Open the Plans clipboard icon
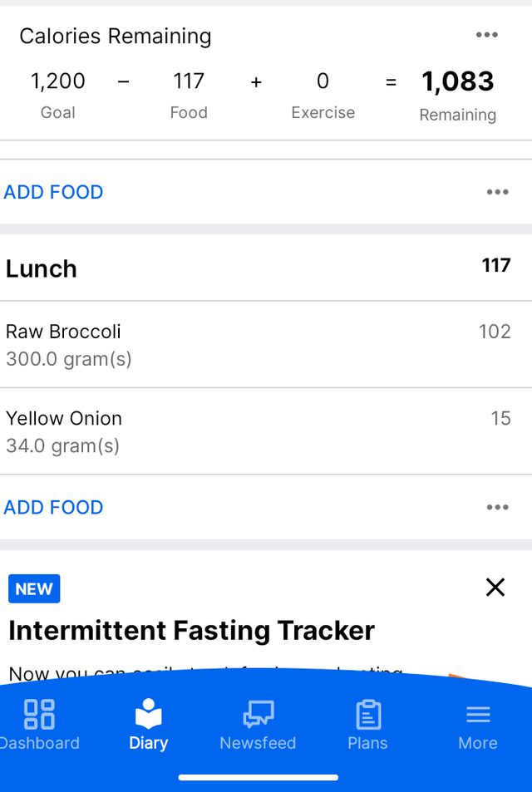The height and width of the screenshot is (792, 532). point(368,714)
